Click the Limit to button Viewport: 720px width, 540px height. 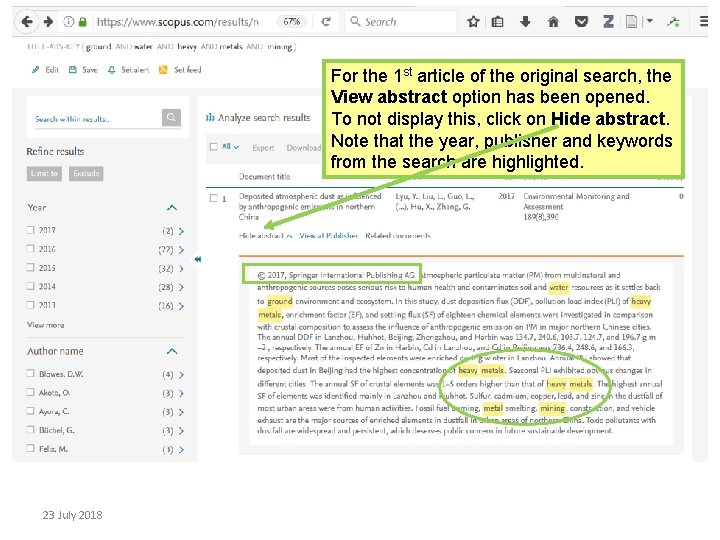pyautogui.click(x=44, y=174)
